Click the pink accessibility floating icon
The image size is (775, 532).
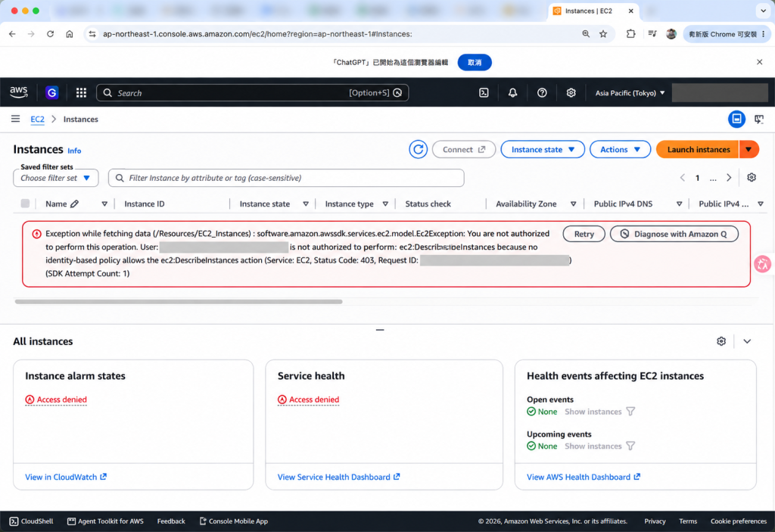coord(763,264)
